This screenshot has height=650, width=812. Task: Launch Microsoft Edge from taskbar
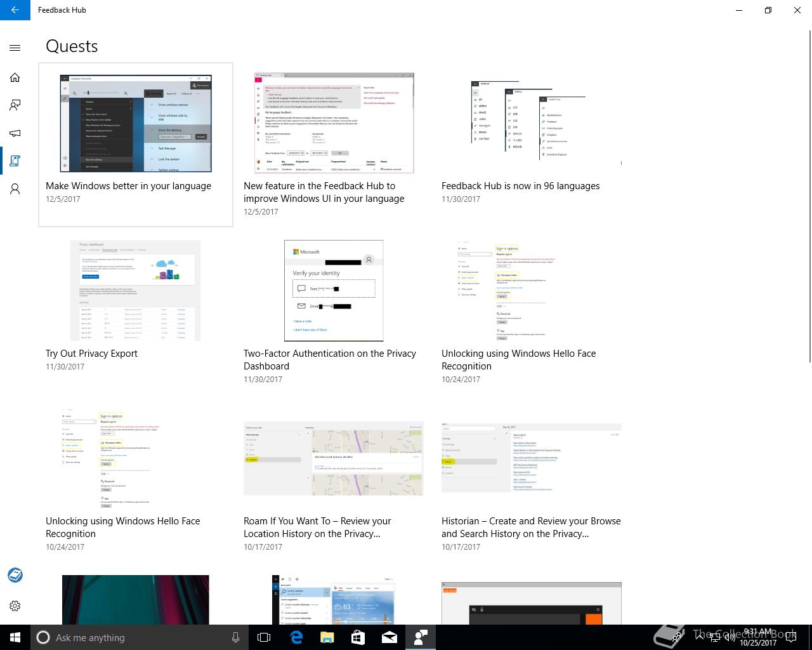[x=296, y=637]
